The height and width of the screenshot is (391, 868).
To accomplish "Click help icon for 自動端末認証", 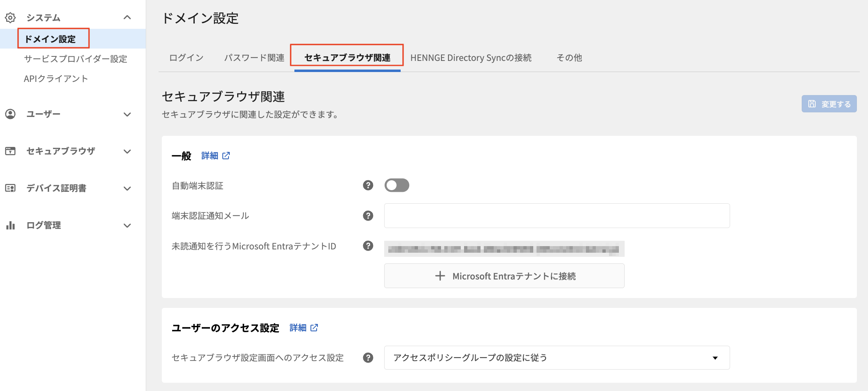I will pyautogui.click(x=368, y=185).
